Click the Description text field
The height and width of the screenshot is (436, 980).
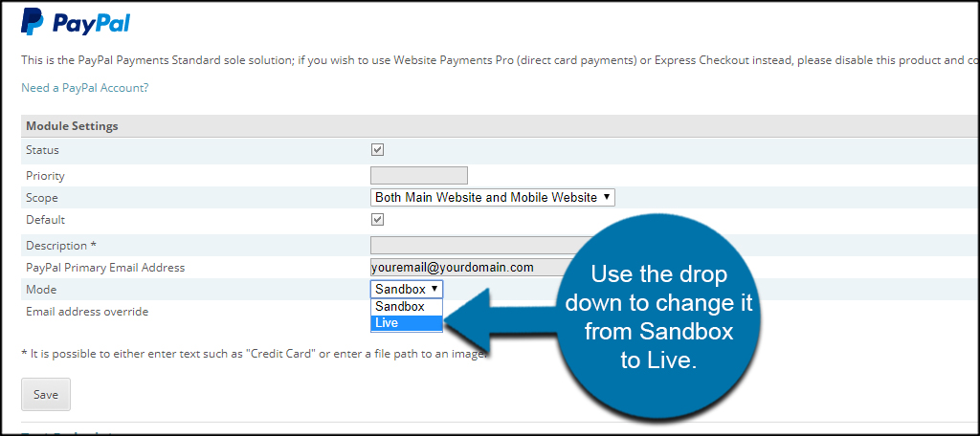475,245
